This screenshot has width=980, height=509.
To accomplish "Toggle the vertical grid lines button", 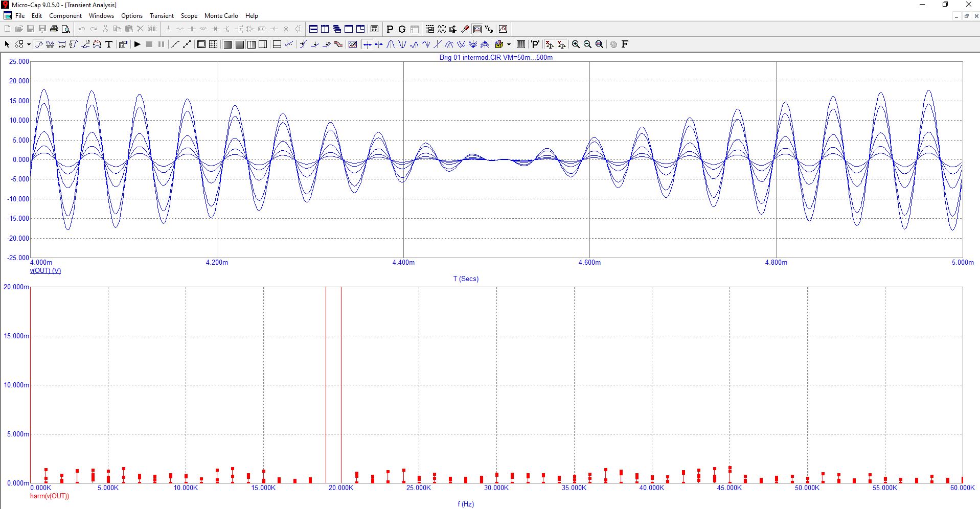I will click(227, 44).
